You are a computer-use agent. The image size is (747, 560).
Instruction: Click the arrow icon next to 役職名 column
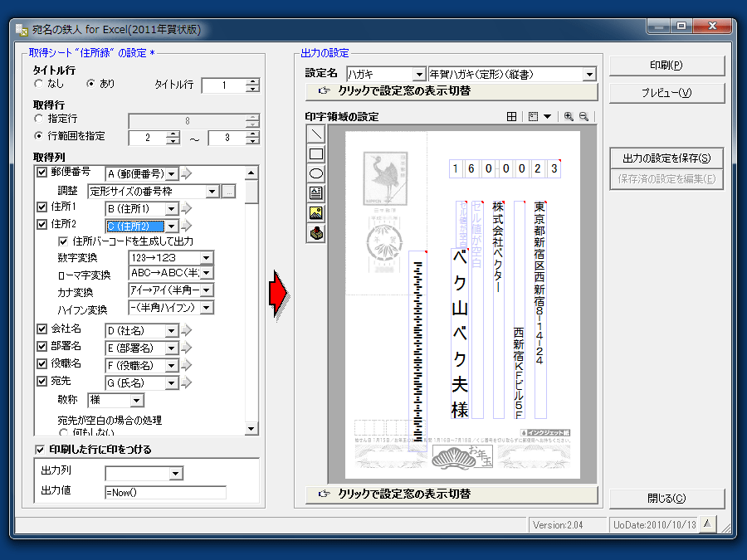(187, 365)
